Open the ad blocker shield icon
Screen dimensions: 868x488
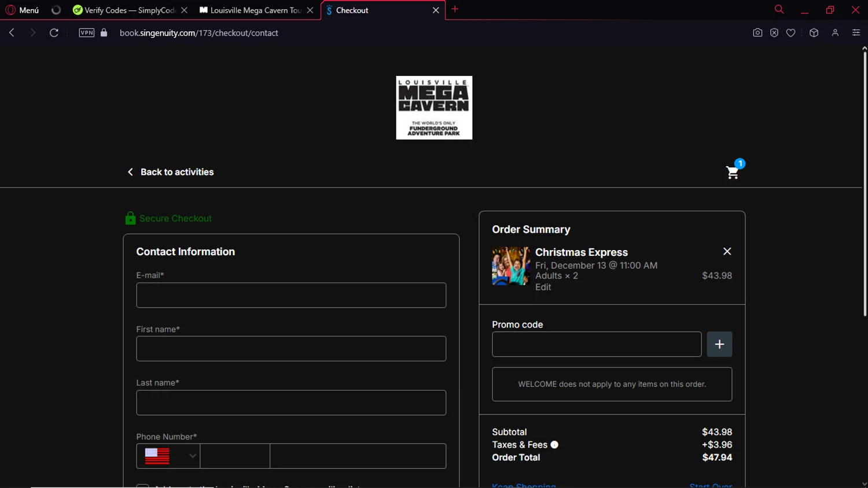point(774,33)
